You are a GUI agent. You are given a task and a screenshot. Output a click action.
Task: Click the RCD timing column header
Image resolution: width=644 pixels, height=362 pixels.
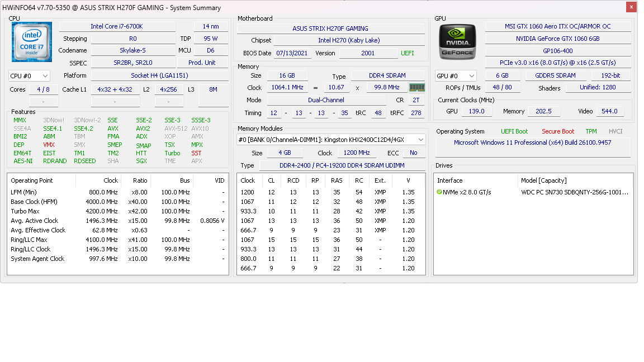coord(293,180)
